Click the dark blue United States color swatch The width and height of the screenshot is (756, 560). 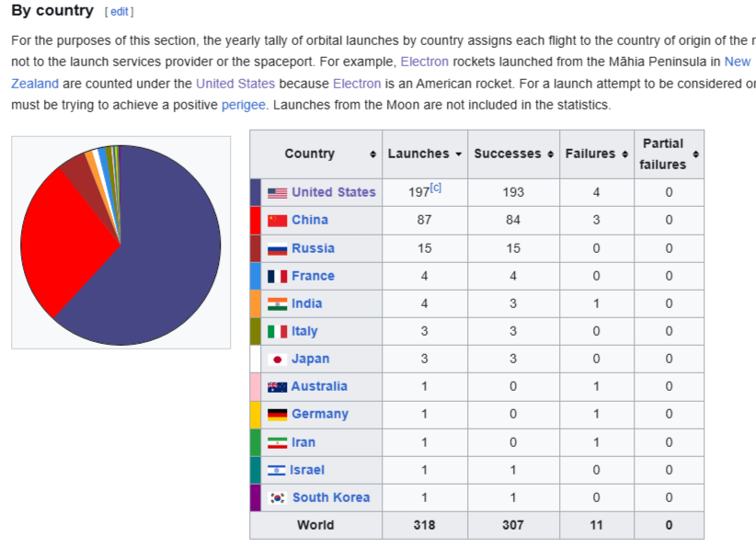(x=256, y=193)
